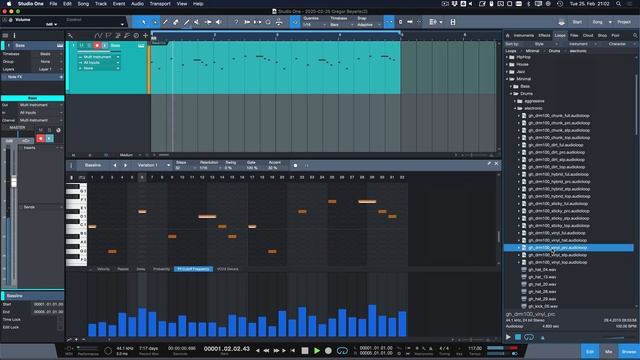Open the Transport menu
The height and width of the screenshot is (360, 640).
point(160,4)
